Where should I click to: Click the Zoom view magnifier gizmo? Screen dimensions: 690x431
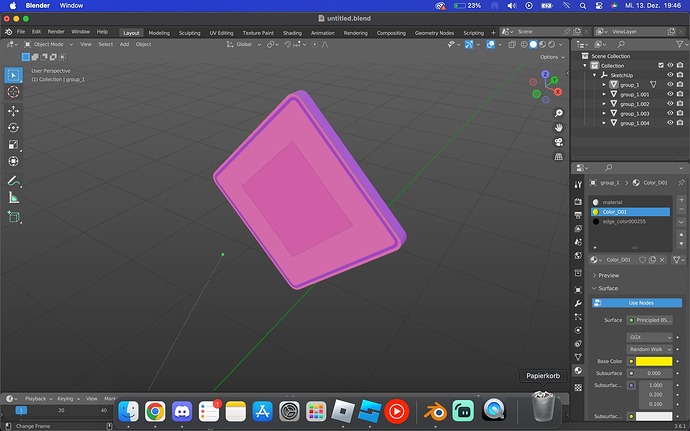557,113
